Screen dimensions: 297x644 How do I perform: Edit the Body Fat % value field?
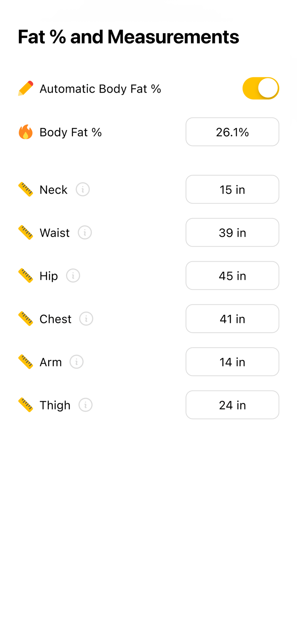point(232,132)
